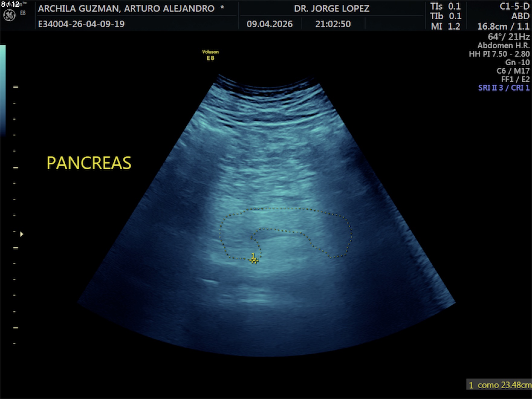Screen dimensions: 532x399
Task: Click the grayscale bar on left edge
Action: point(3,90)
